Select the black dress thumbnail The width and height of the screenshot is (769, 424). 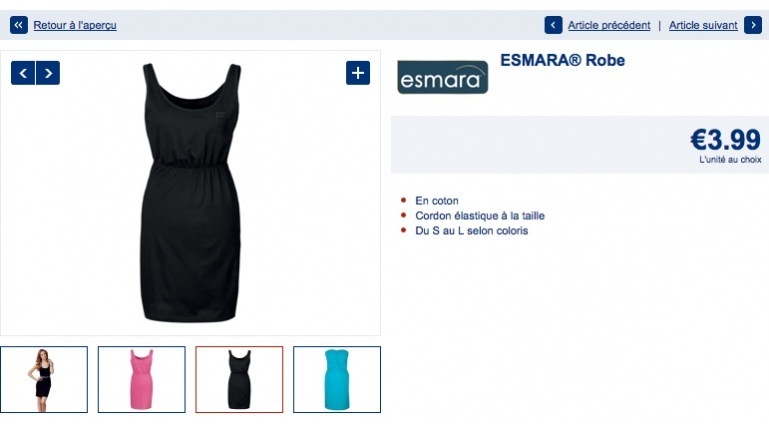click(x=239, y=379)
